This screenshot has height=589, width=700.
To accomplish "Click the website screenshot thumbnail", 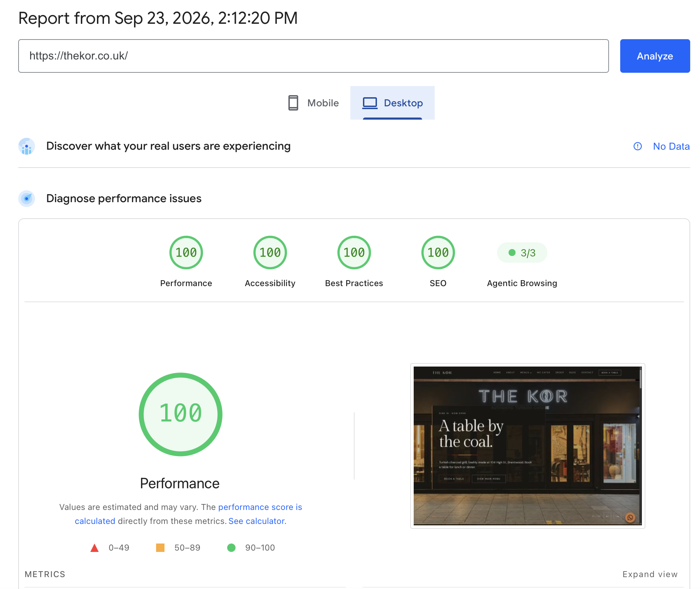I will [527, 446].
